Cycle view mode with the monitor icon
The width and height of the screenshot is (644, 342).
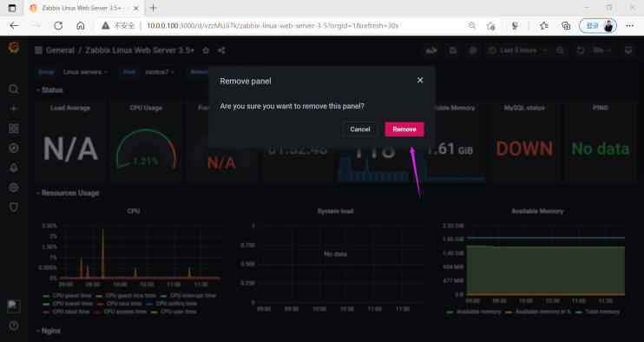[x=628, y=50]
